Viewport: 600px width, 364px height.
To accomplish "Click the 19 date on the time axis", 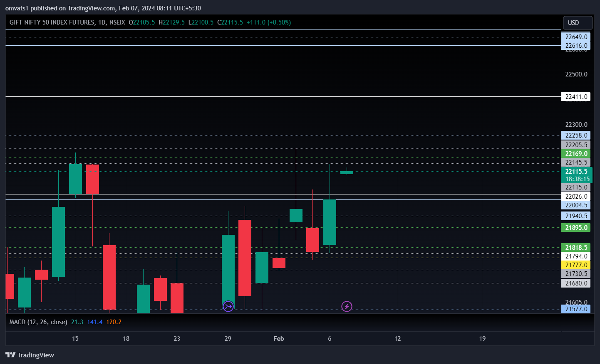I will tap(483, 339).
